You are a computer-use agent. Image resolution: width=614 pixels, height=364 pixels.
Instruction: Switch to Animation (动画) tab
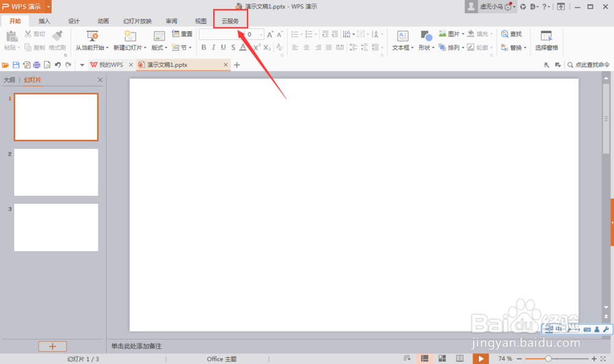tap(103, 21)
